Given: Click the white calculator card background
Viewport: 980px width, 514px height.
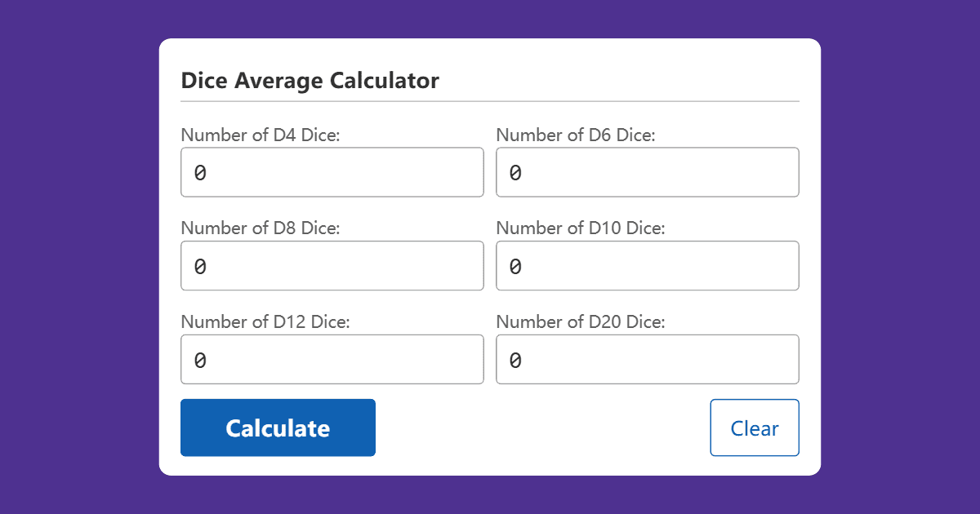Looking at the screenshot, I should coord(490,465).
